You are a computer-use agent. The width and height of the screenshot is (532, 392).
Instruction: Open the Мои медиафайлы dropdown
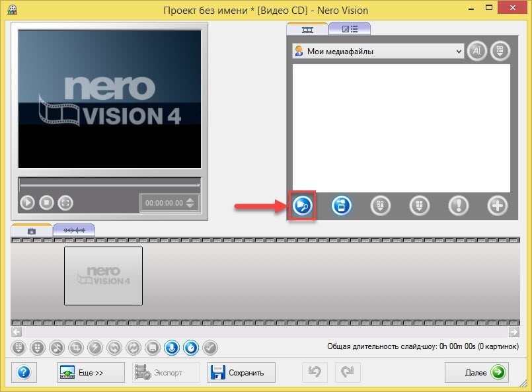point(378,52)
